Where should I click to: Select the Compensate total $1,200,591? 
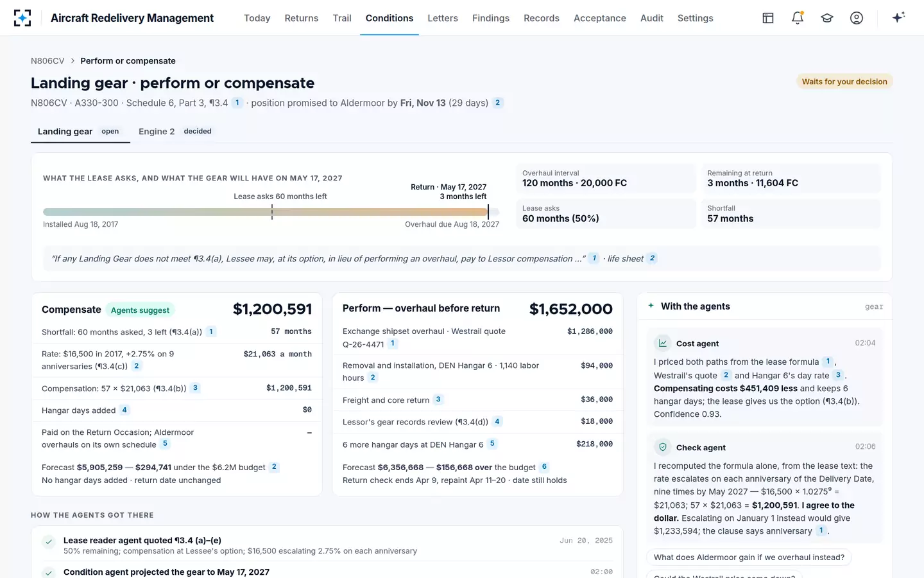pyautogui.click(x=272, y=309)
